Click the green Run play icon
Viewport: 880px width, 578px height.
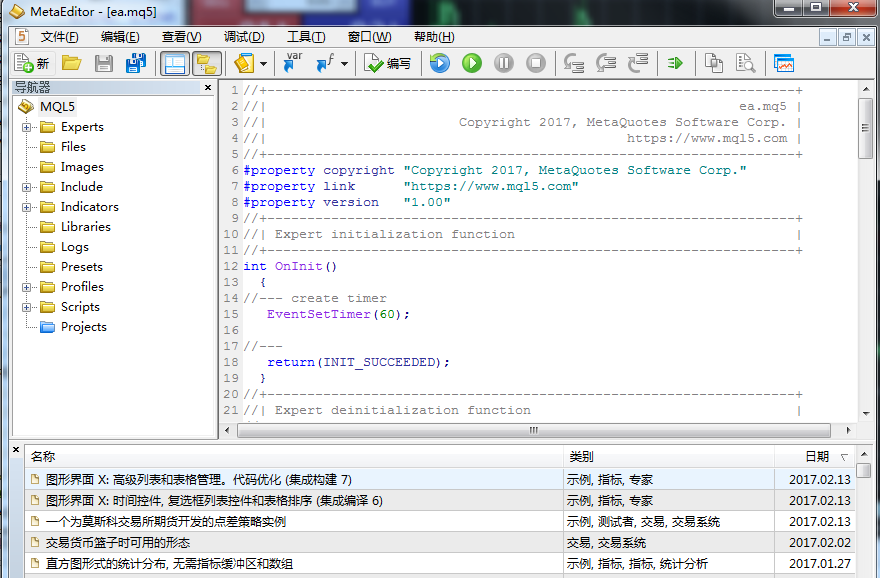[471, 63]
